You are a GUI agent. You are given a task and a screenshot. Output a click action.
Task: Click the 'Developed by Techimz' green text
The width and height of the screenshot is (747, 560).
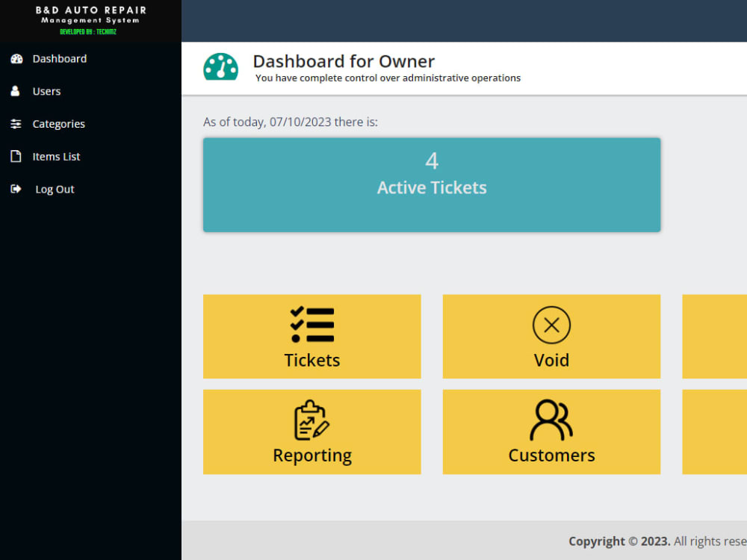88,32
